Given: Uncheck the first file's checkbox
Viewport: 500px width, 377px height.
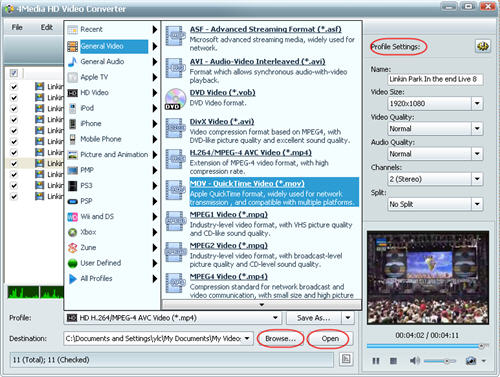Looking at the screenshot, I should [x=14, y=87].
